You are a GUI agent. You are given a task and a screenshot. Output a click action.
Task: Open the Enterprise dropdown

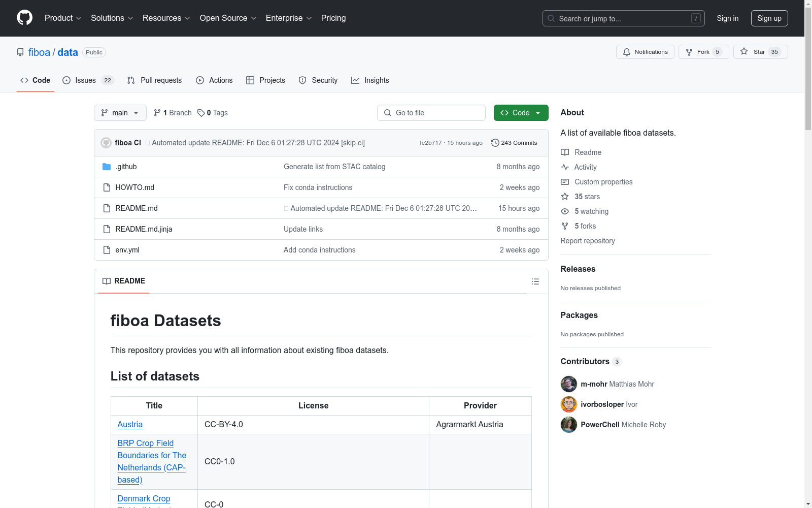coord(289,18)
